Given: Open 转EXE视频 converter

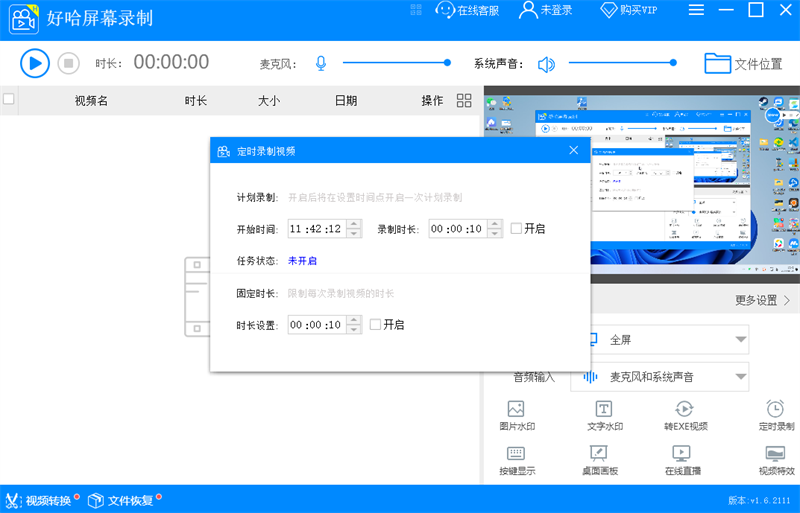Looking at the screenshot, I should click(685, 415).
